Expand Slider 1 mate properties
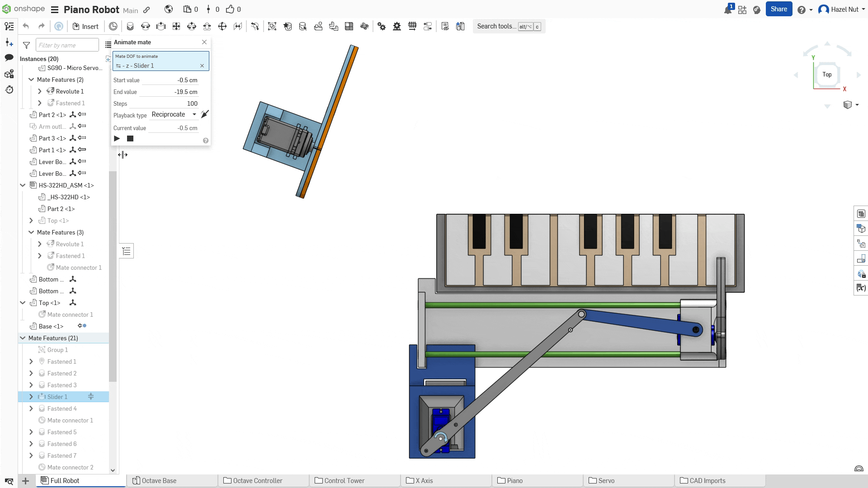The height and width of the screenshot is (488, 868). tap(30, 397)
